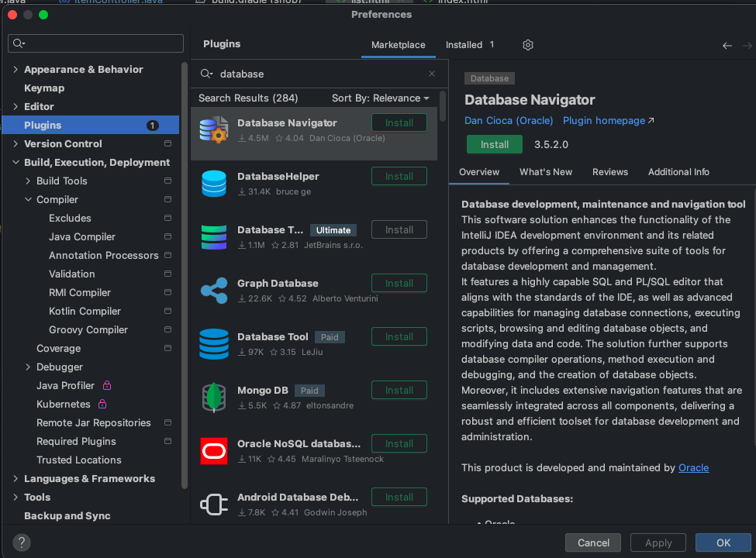
Task: Click the back navigation arrow
Action: (x=727, y=46)
